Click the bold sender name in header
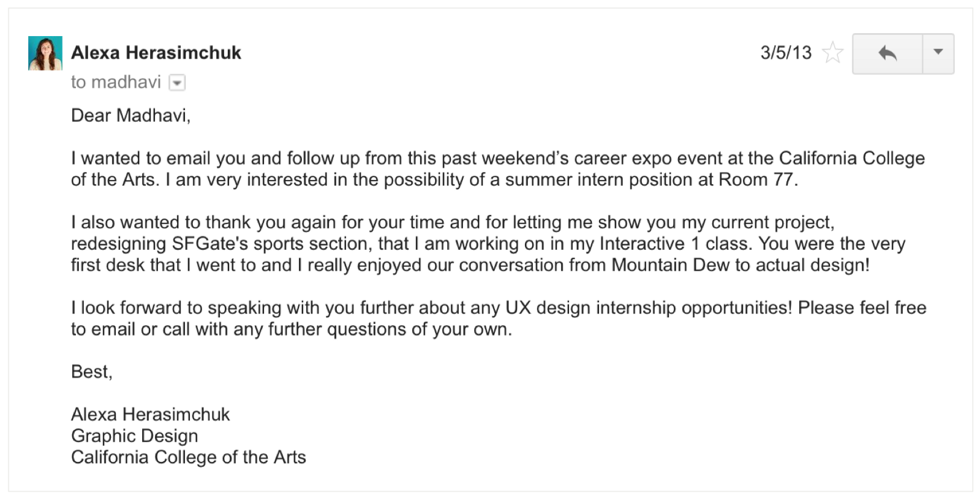980x501 pixels. (x=156, y=53)
